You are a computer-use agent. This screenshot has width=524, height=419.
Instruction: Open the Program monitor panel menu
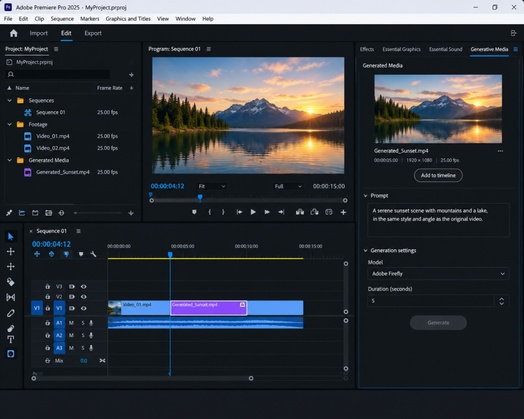coord(209,49)
